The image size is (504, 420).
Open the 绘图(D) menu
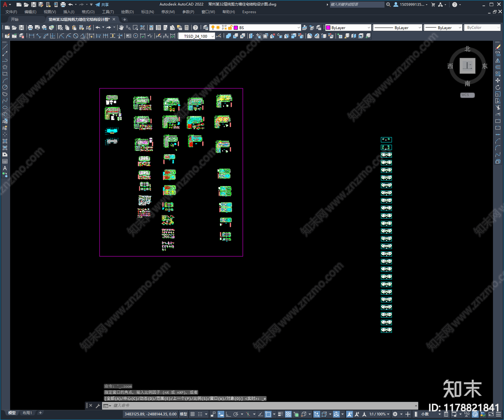click(x=128, y=12)
